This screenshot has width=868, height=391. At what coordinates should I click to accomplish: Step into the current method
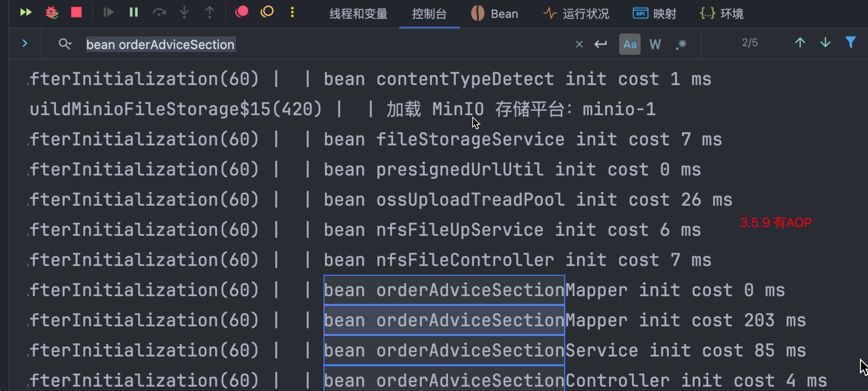click(x=184, y=13)
